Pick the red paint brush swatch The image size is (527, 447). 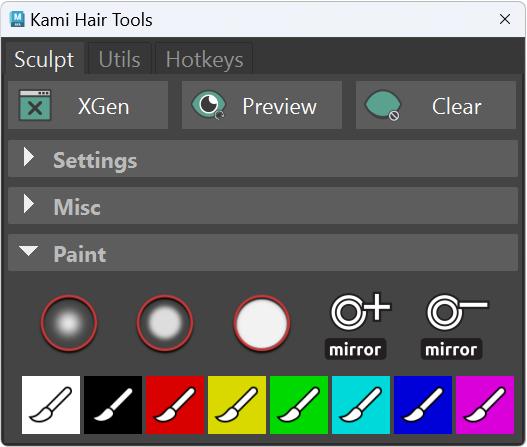pyautogui.click(x=175, y=405)
